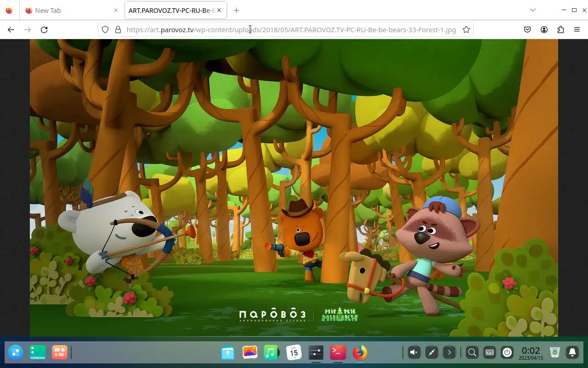Viewport: 588px width, 368px height.
Task: Open the clock showing 0:02
Action: 531,353
